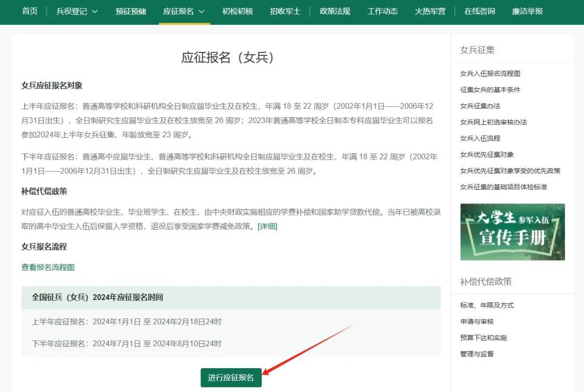Expand the 兵役登记 dropdown menu
584x392 pixels.
[x=72, y=11]
